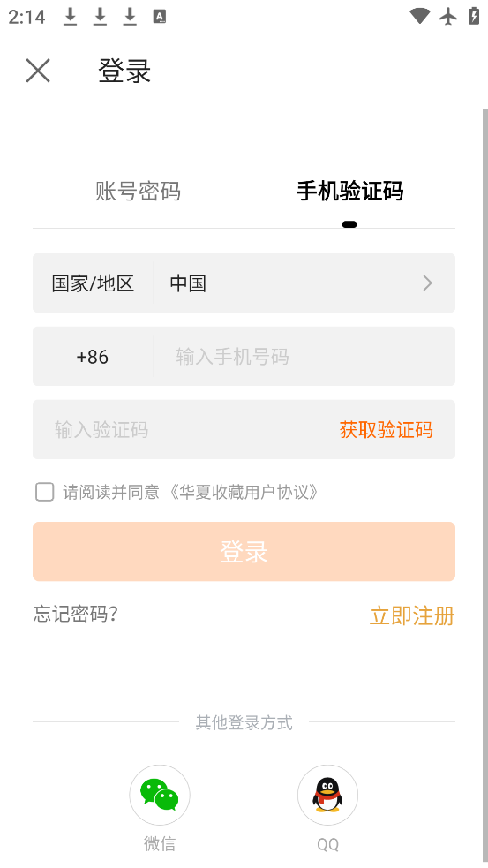This screenshot has height=868, width=488.
Task: Open the 忘记密码? link
Action: (x=76, y=614)
